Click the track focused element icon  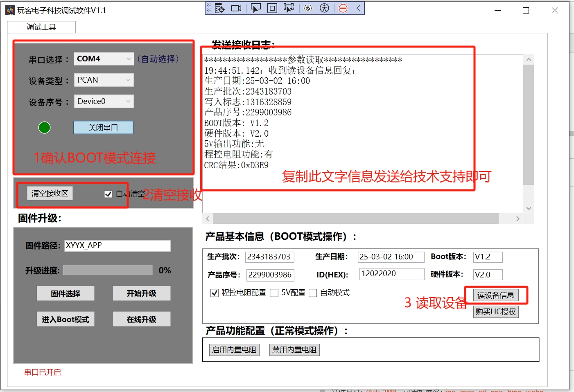(289, 8)
